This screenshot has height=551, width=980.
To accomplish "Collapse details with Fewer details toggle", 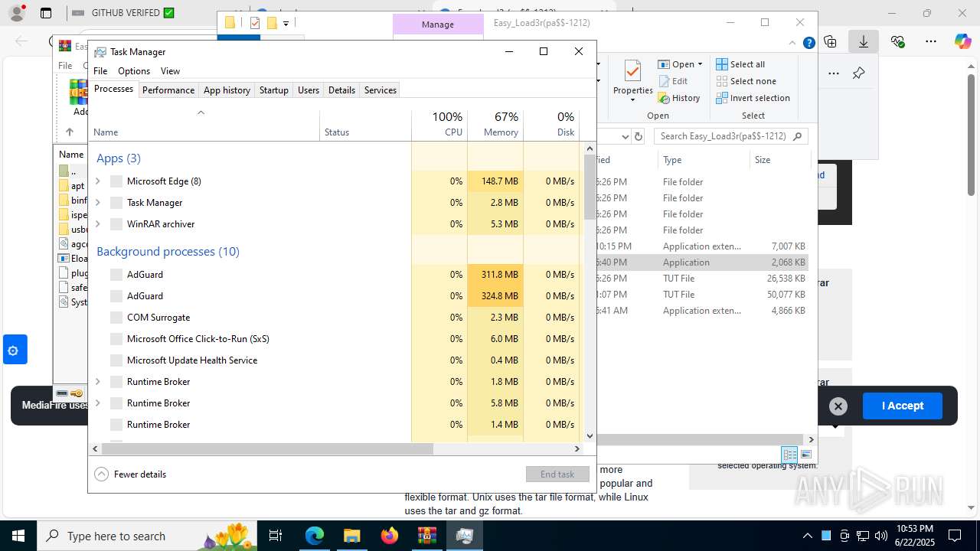I will [130, 474].
